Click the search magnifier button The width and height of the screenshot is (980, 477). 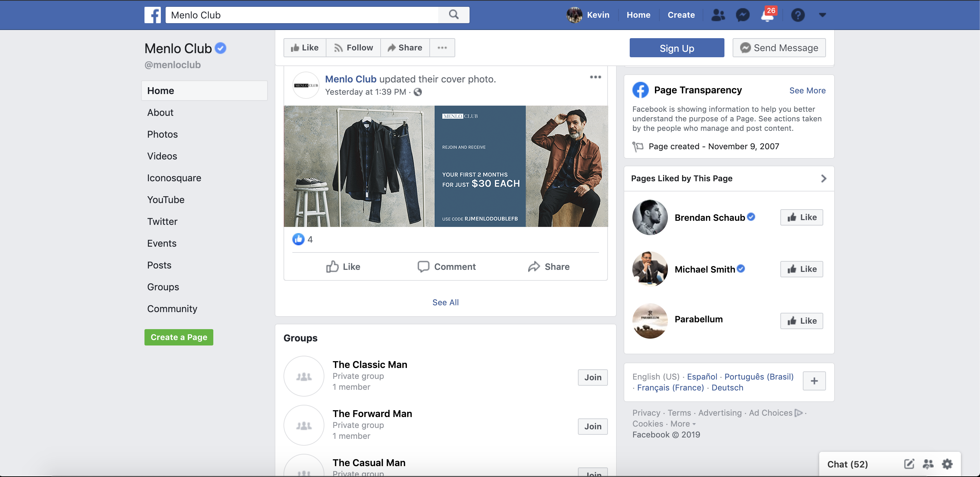pyautogui.click(x=454, y=15)
